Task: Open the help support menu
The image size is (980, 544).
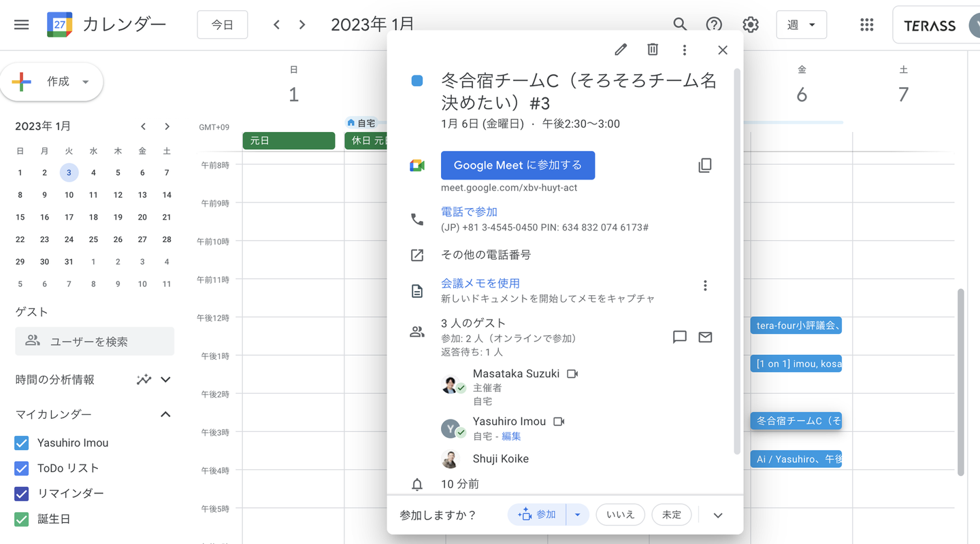Action: pos(714,25)
